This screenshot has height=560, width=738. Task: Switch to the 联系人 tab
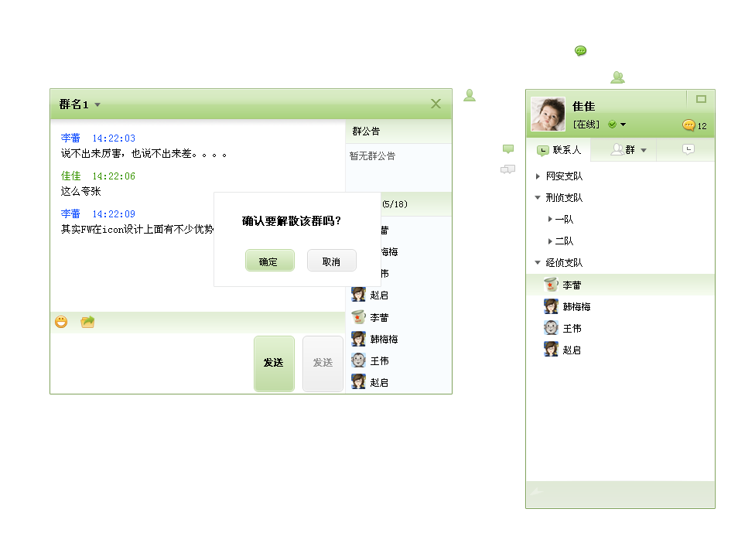pos(559,150)
